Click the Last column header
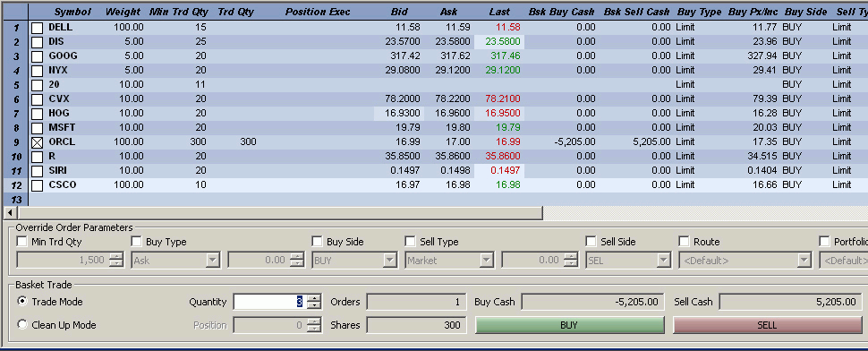Viewport: 868px width, 351px height. (499, 12)
